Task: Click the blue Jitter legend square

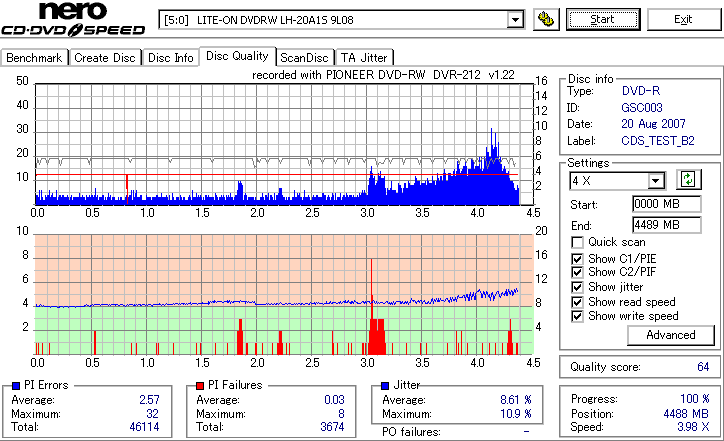Action: (x=385, y=385)
